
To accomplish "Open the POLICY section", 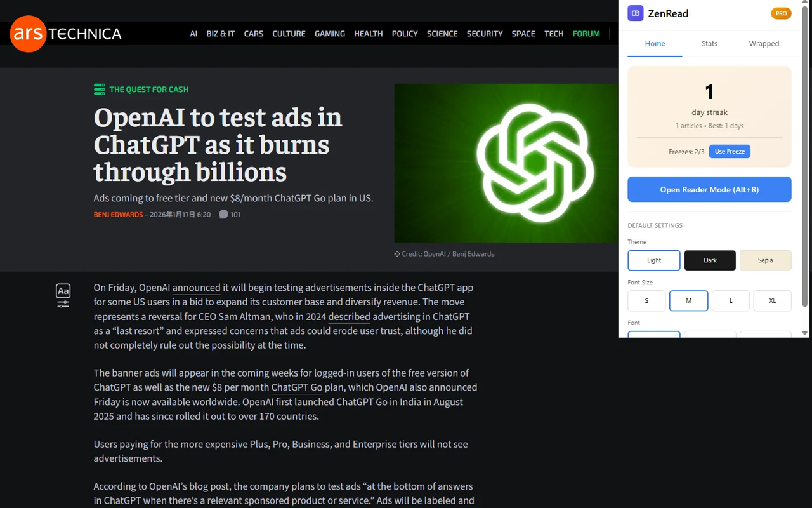I will point(405,34).
